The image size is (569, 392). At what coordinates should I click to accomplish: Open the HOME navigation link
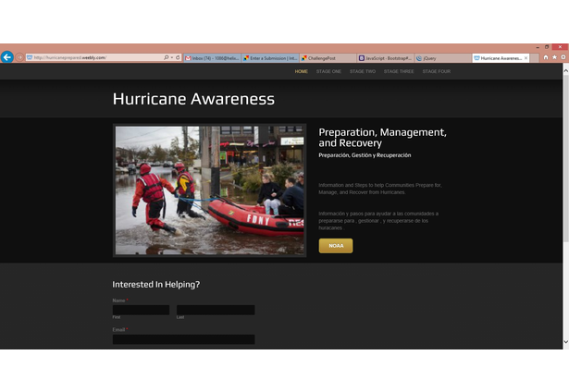coord(302,71)
